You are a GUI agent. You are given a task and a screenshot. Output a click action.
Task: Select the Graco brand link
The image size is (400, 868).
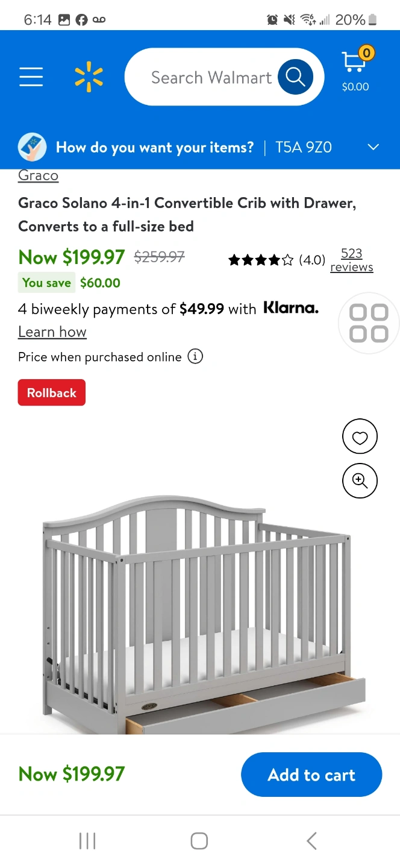pyautogui.click(x=37, y=175)
